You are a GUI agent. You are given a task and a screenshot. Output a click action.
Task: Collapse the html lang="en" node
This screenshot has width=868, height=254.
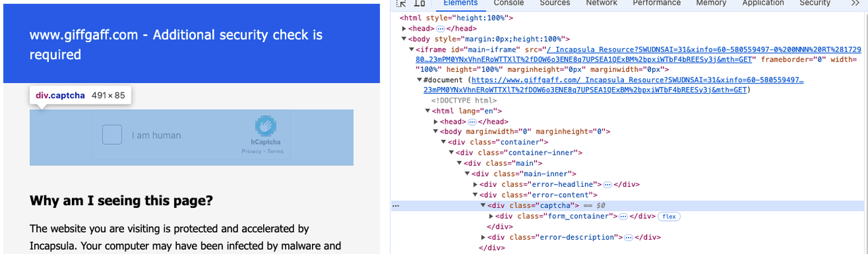[428, 111]
